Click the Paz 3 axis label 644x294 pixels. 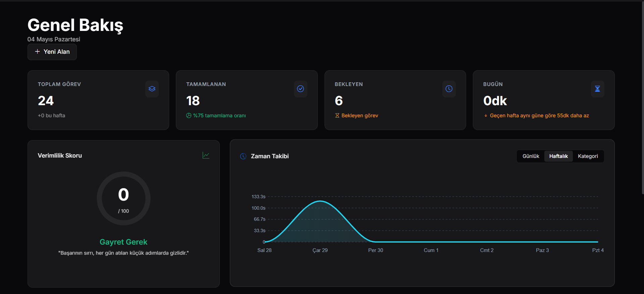pyautogui.click(x=542, y=250)
